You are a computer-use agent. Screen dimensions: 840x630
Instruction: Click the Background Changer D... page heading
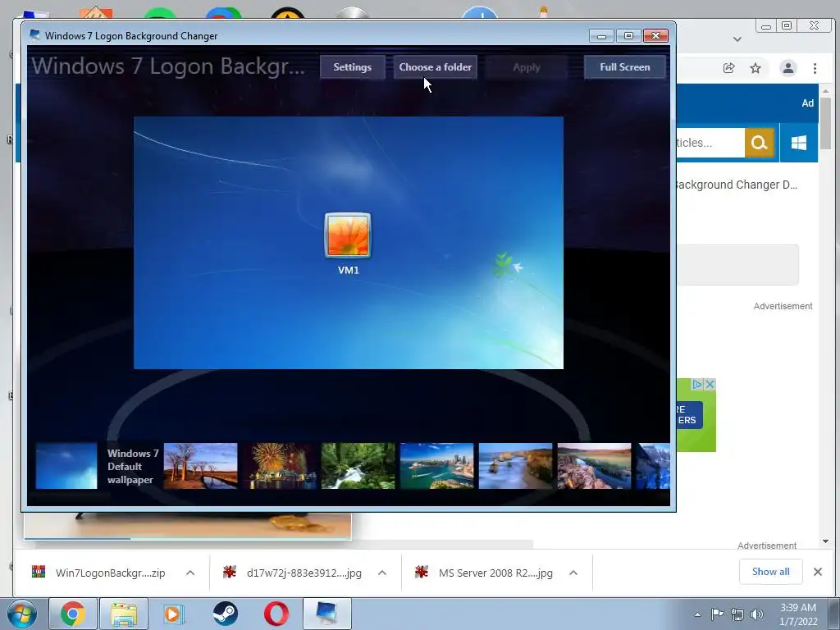[x=737, y=185]
